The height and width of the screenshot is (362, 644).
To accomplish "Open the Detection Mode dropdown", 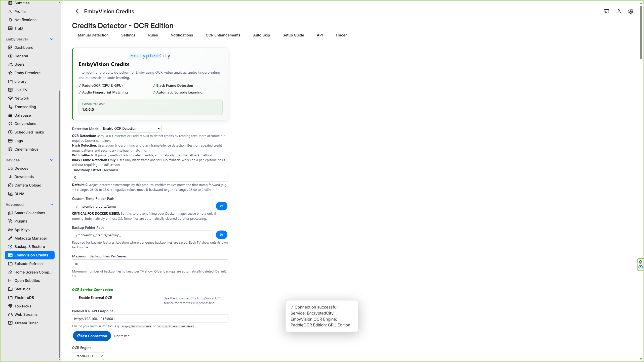I will pyautogui.click(x=131, y=129).
